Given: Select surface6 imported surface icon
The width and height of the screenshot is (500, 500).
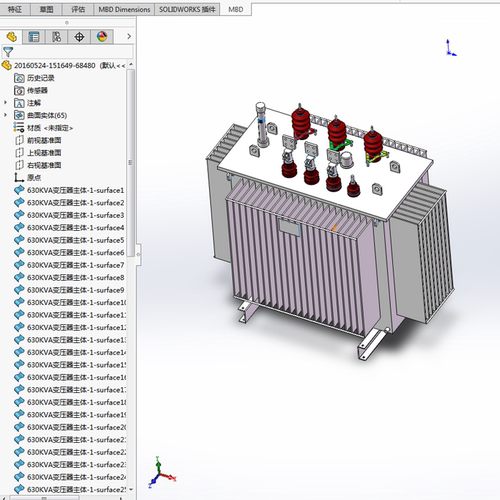Looking at the screenshot, I should point(19,252).
